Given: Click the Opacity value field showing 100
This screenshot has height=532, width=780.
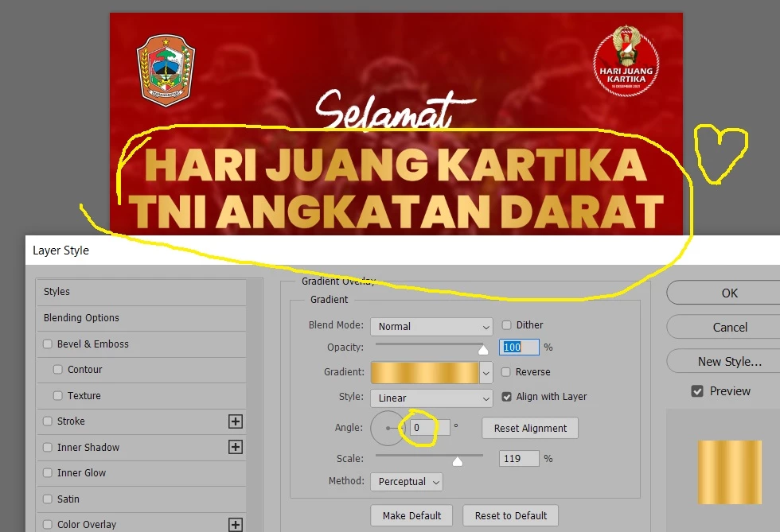Looking at the screenshot, I should pyautogui.click(x=519, y=347).
